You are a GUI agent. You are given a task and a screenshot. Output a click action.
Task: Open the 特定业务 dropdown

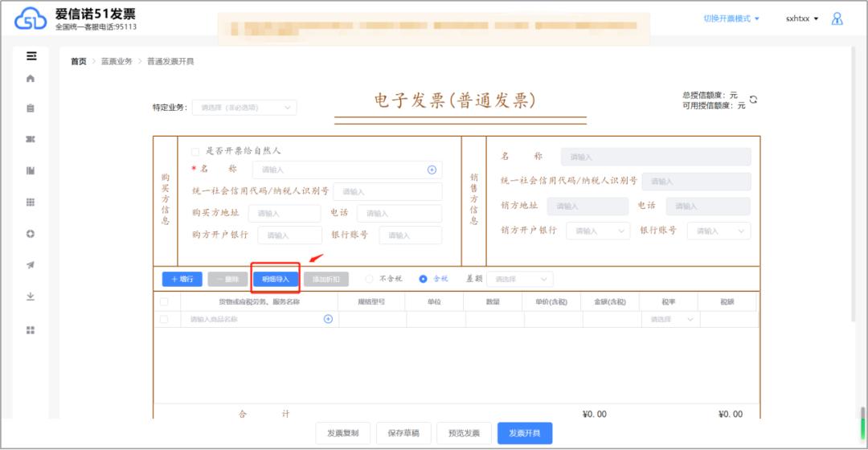point(244,108)
